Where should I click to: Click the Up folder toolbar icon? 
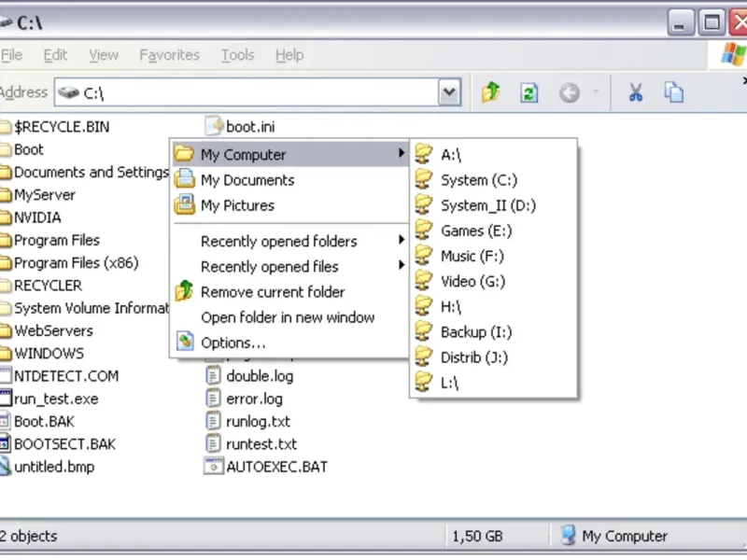[491, 91]
